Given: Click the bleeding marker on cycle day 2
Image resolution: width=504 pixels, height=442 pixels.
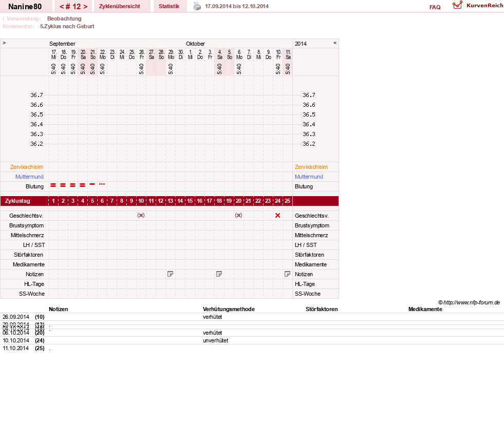Looking at the screenshot, I should click(63, 185).
